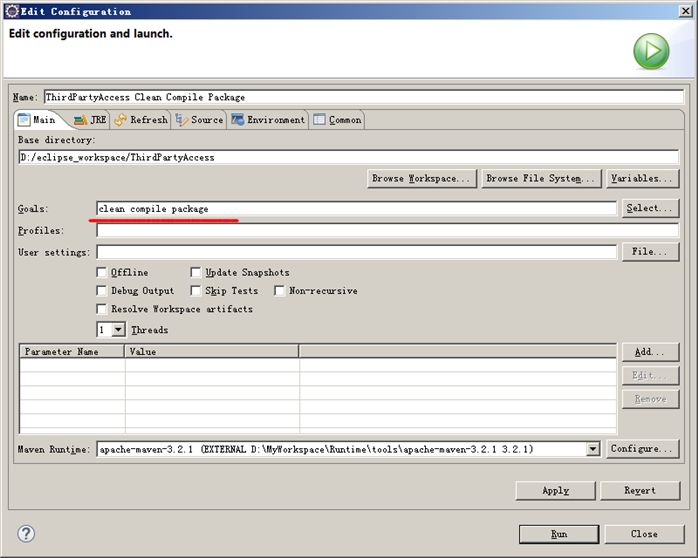This screenshot has width=698, height=558.
Task: Click the Parameter Name column header
Action: pyautogui.click(x=72, y=352)
